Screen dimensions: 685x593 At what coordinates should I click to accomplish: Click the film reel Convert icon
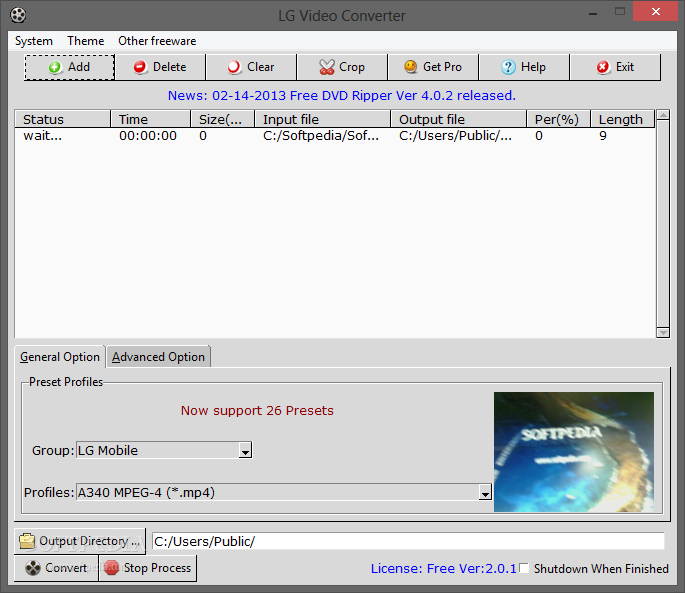point(33,568)
